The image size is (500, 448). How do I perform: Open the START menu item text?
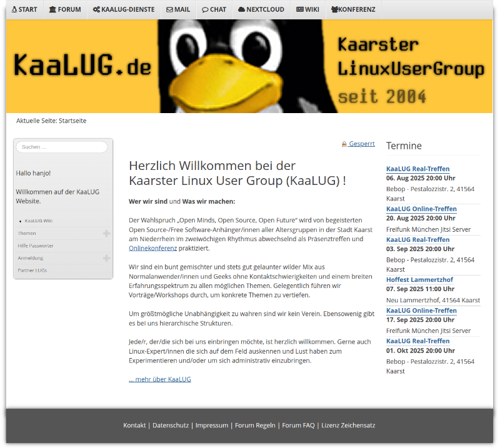[27, 9]
